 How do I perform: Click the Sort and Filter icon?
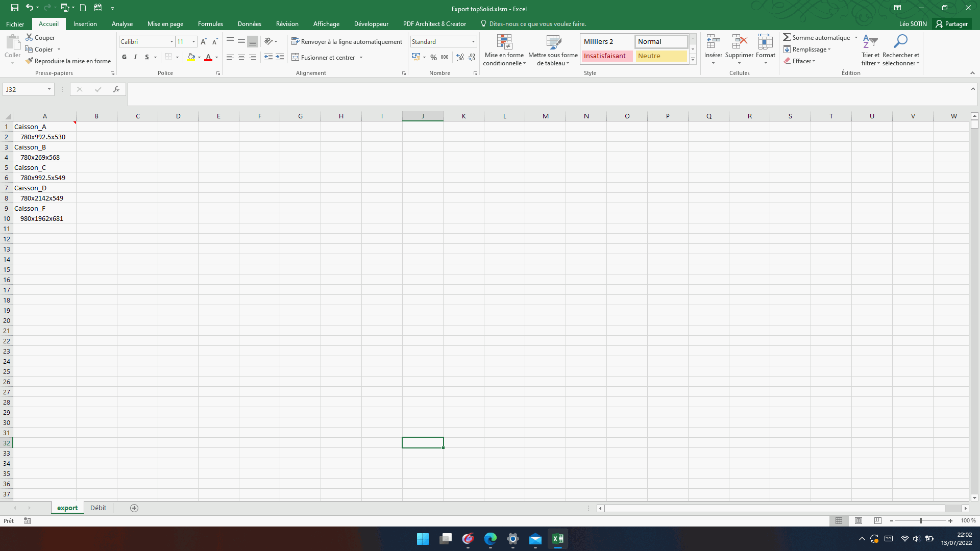870,42
